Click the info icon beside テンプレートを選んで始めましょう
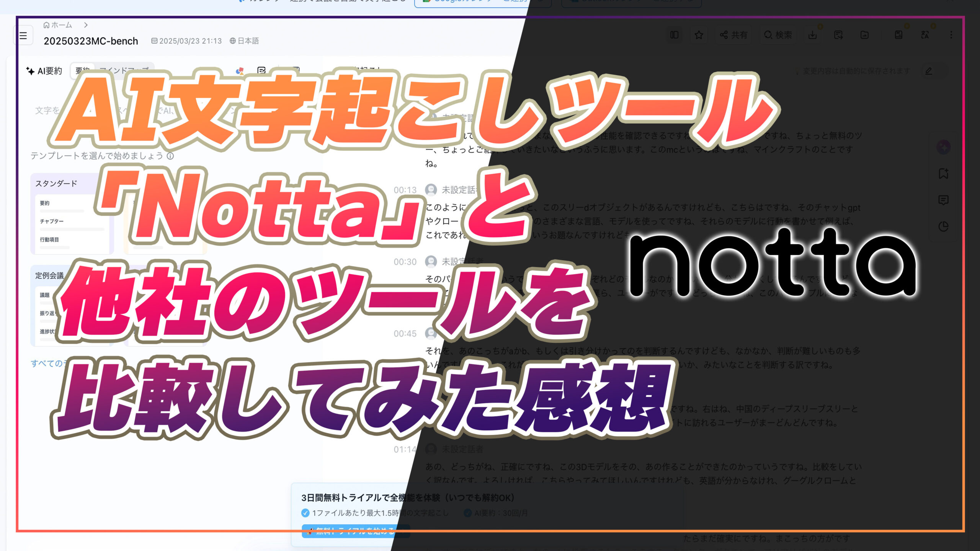 (x=170, y=156)
